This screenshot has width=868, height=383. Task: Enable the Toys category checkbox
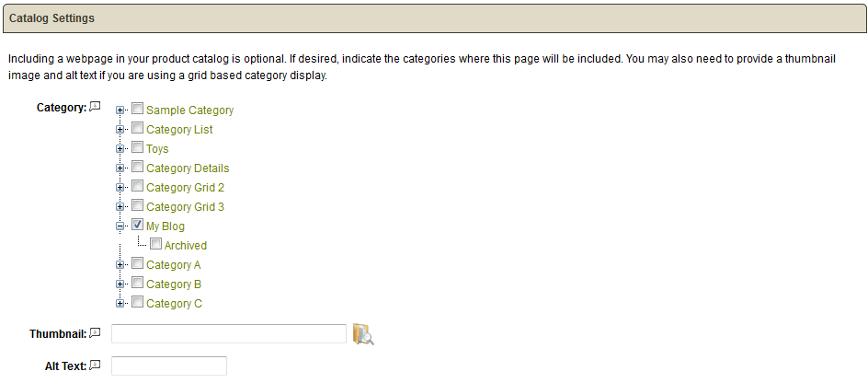click(x=137, y=147)
